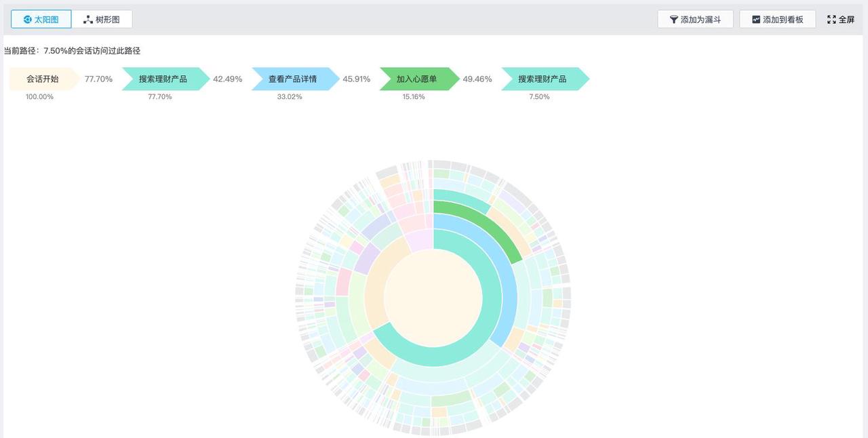The width and height of the screenshot is (868, 438).
Task: Click the 49.46% conversion rate text
Action: point(477,79)
